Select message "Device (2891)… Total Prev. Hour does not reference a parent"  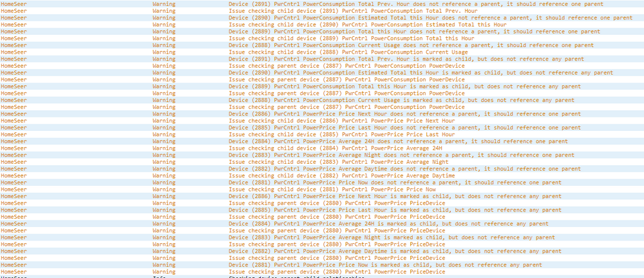(415, 4)
